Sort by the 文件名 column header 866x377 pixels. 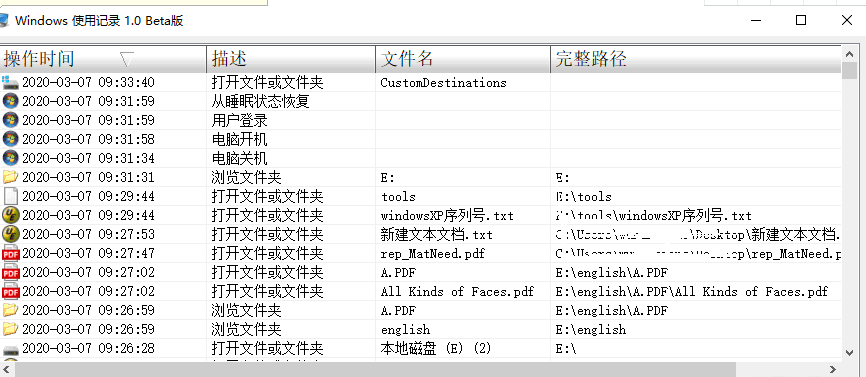(x=463, y=59)
